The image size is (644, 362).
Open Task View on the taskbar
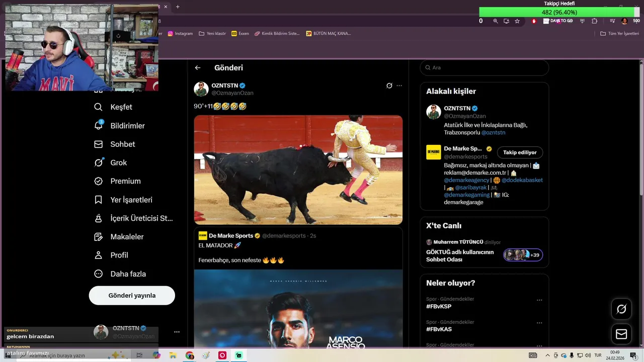[139, 355]
